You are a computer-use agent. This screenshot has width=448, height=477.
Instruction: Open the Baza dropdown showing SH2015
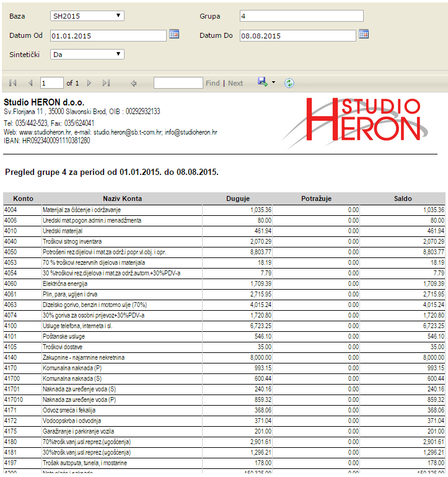click(87, 16)
